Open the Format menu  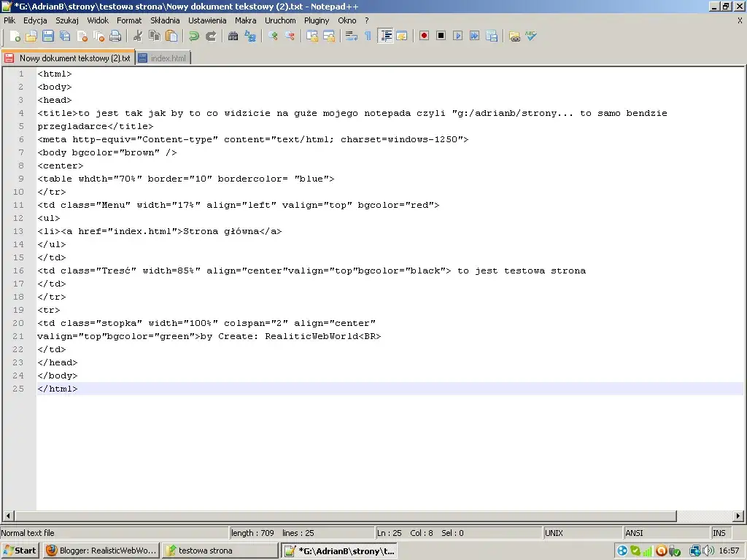point(129,20)
